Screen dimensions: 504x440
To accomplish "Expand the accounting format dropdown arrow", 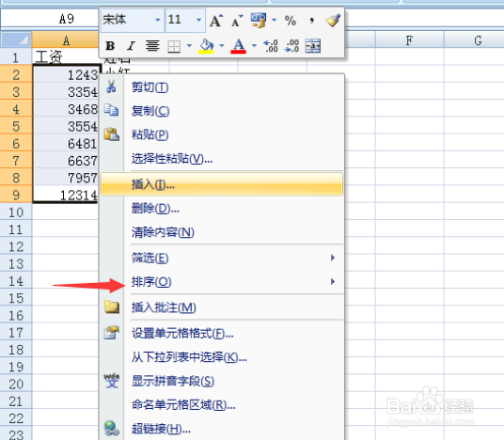I will point(274,21).
